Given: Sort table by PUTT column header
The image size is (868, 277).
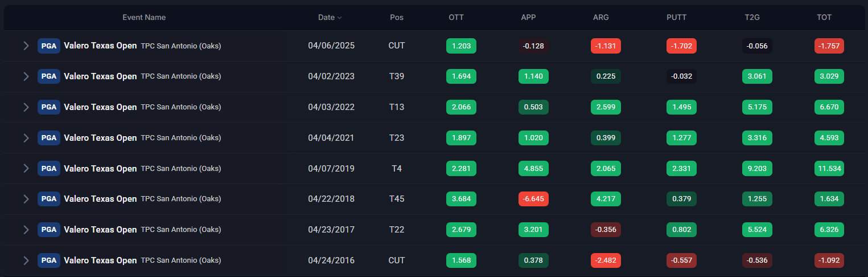Looking at the screenshot, I should point(676,18).
